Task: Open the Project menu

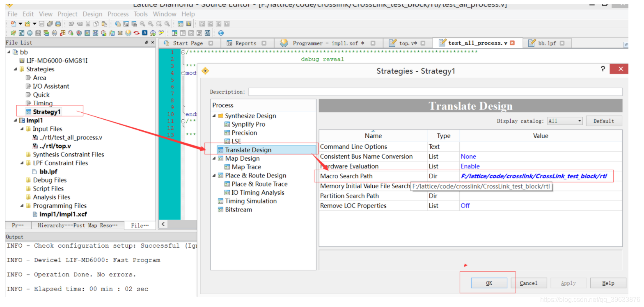Action: pos(67,14)
